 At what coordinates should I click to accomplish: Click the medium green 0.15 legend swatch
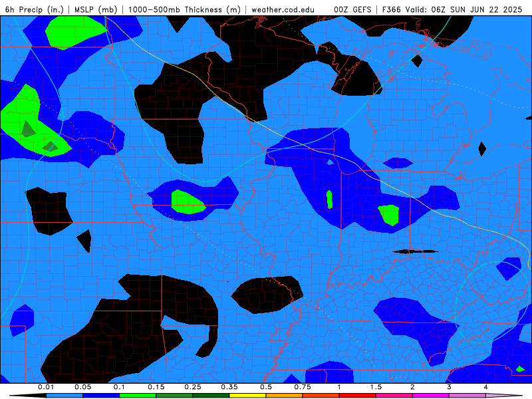click(x=174, y=396)
